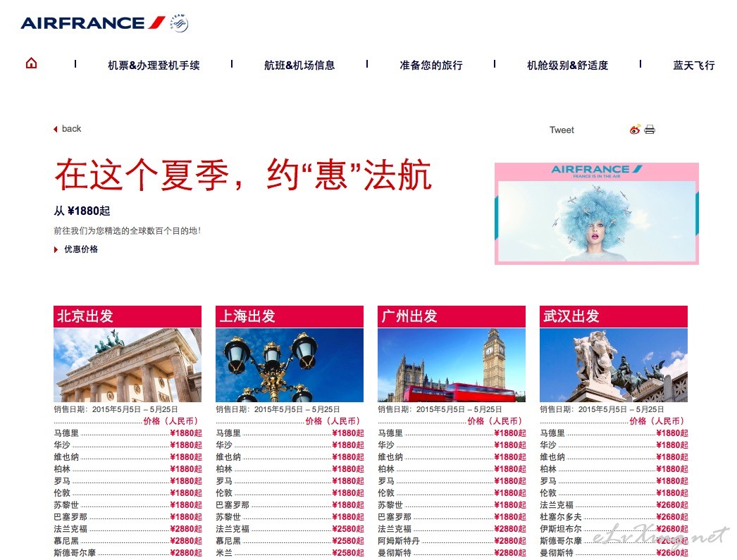Share the page on Weibo
This screenshot has width=737, height=560.
click(635, 129)
